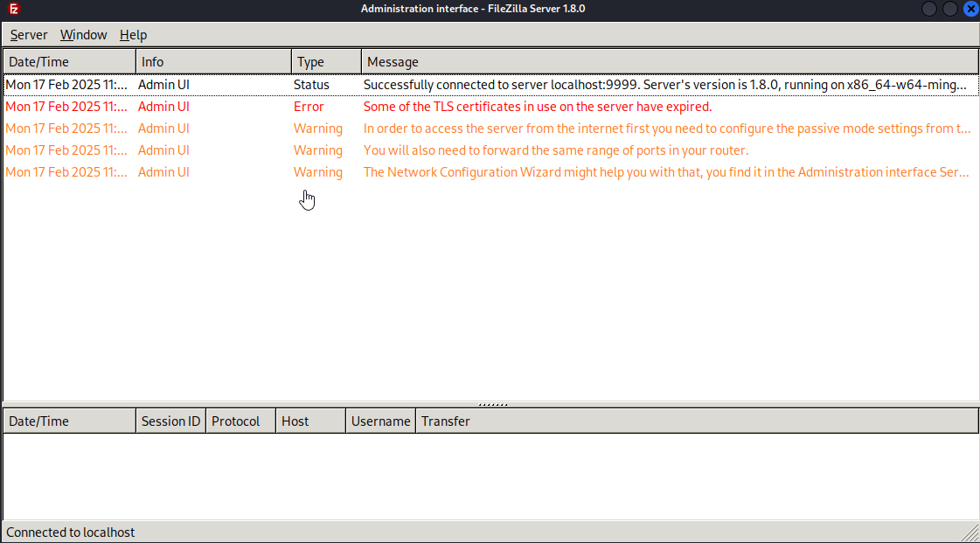Click the Date/Time column header in log list
980x543 pixels.
(69, 62)
